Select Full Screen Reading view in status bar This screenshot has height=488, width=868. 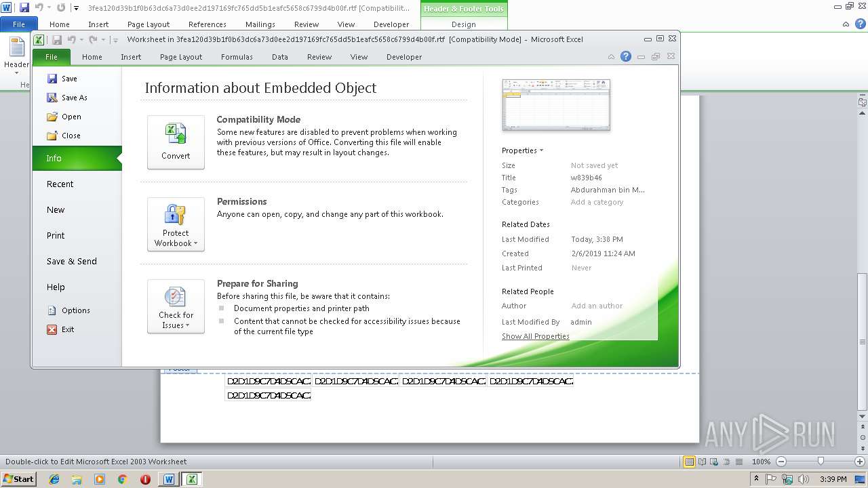[701, 462]
